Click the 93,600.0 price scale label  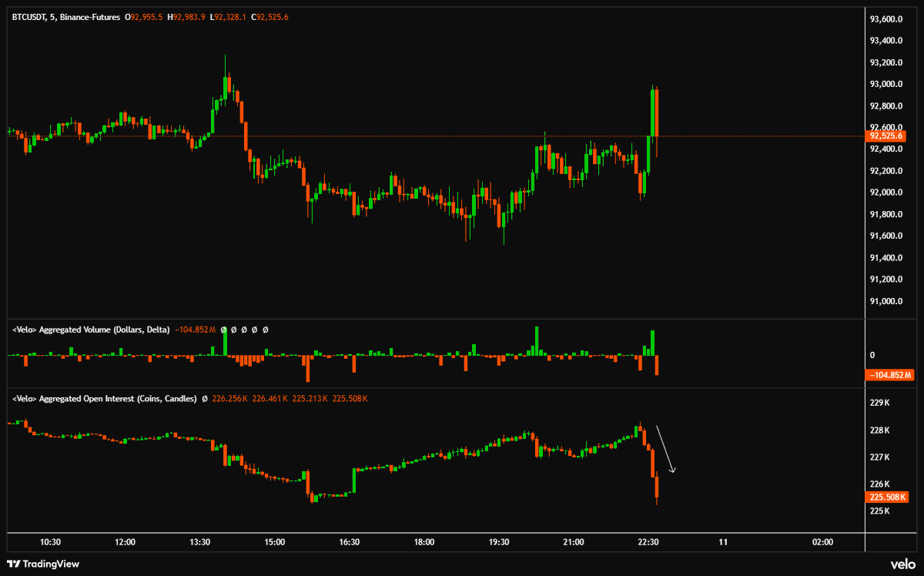[x=885, y=19]
